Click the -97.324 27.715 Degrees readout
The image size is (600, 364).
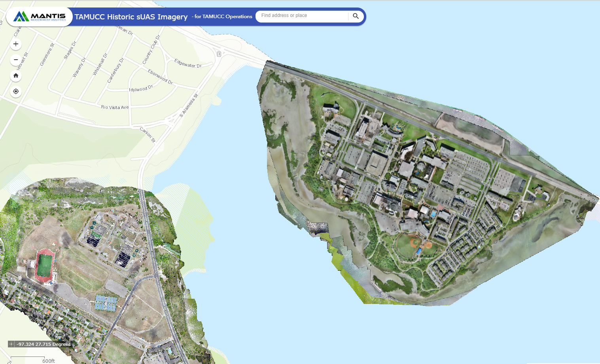tap(44, 344)
